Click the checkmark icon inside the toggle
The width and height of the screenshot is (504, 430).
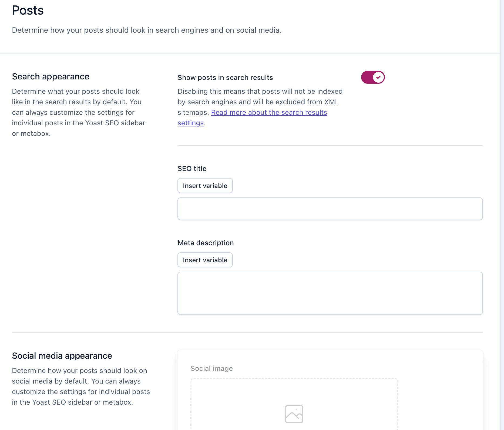[378, 77]
